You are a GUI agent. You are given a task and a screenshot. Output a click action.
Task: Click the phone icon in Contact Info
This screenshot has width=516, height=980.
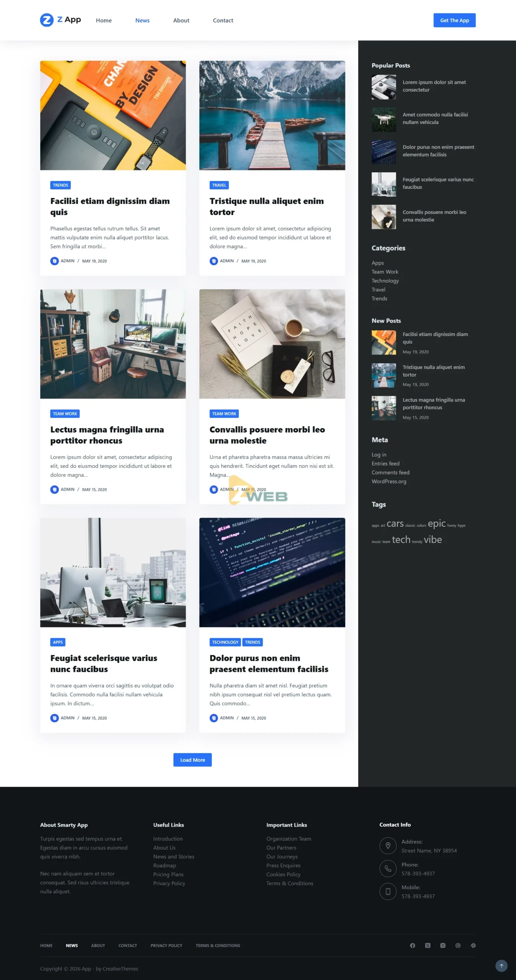(388, 869)
